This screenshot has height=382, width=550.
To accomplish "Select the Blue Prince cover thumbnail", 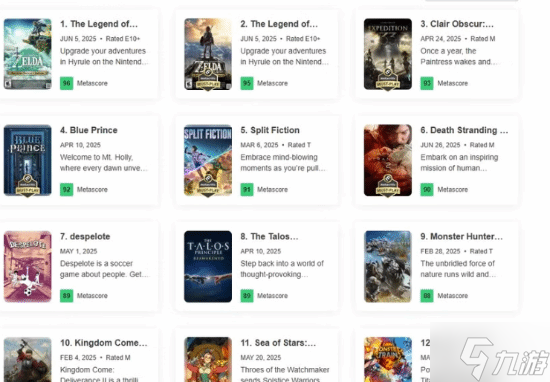I will coord(28,160).
